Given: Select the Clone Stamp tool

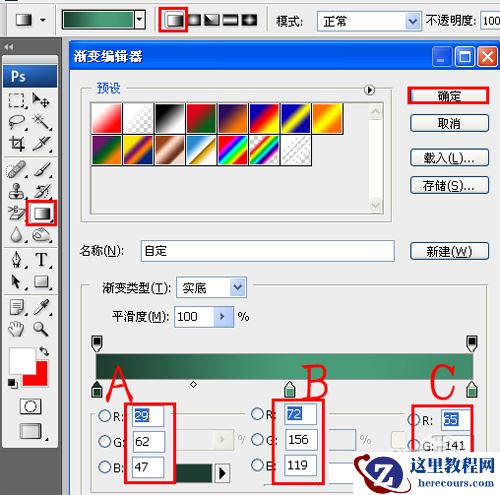Looking at the screenshot, I should [x=17, y=191].
